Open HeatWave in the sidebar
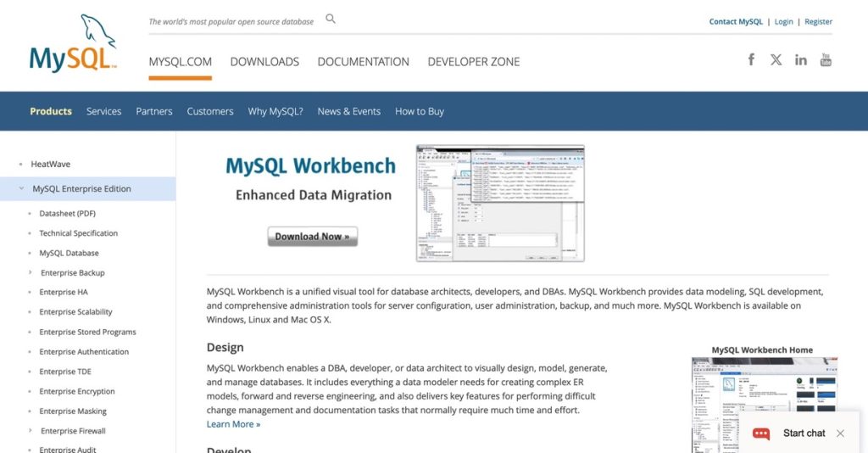The width and height of the screenshot is (868, 453). click(x=50, y=164)
